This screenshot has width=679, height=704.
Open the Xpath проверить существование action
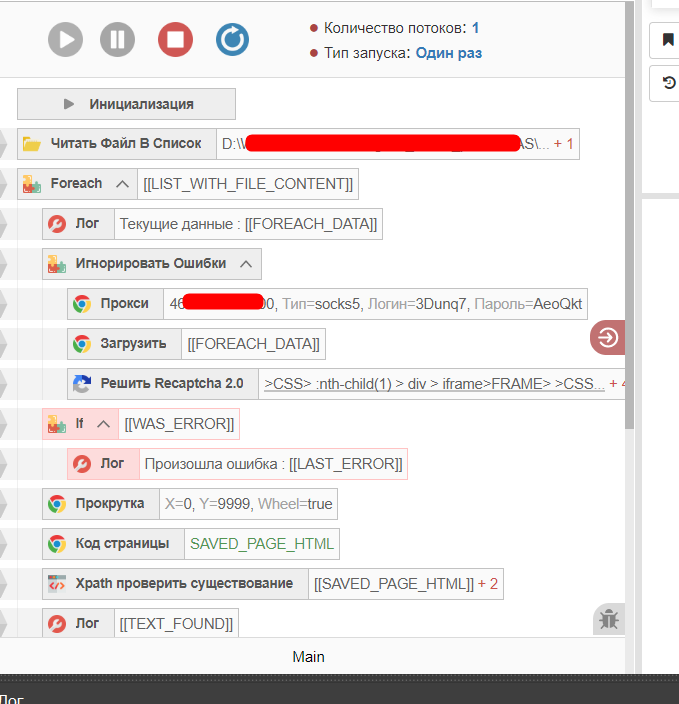pos(184,584)
